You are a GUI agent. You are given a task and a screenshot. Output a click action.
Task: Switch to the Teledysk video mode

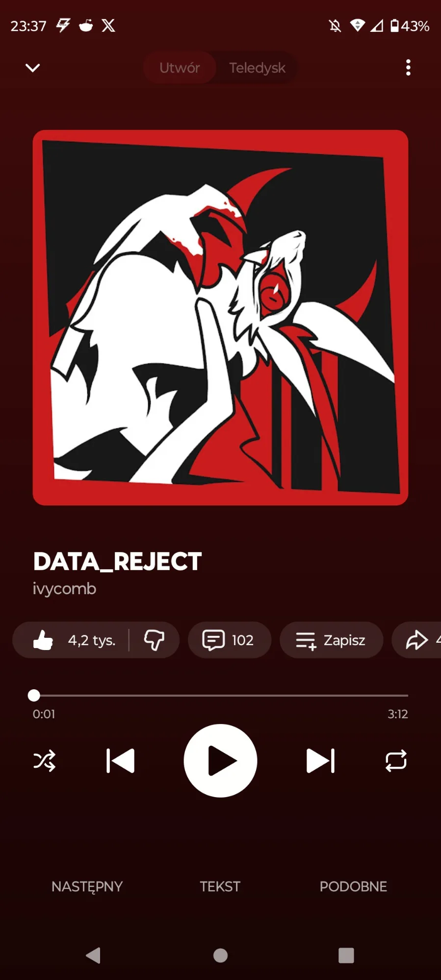pyautogui.click(x=257, y=68)
